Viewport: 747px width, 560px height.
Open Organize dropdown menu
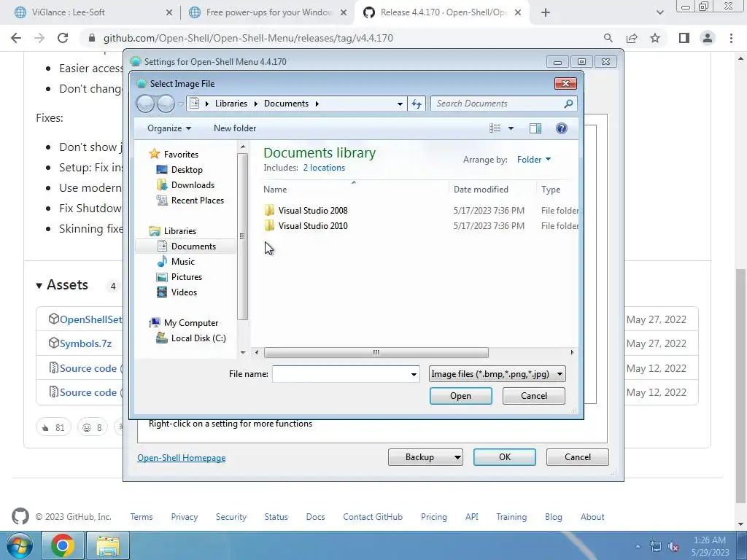coord(169,128)
